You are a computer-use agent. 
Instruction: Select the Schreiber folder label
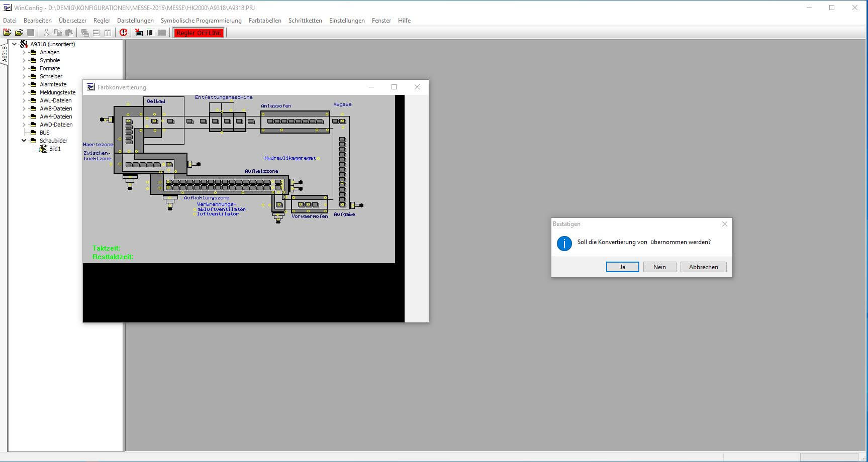pos(51,76)
